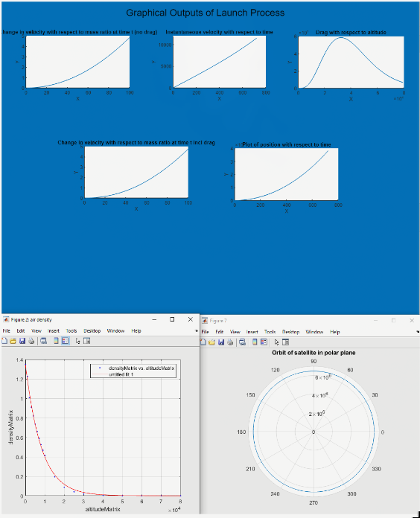
Task: Insert colorbar in Figure 2 air density
Action: tap(56, 341)
